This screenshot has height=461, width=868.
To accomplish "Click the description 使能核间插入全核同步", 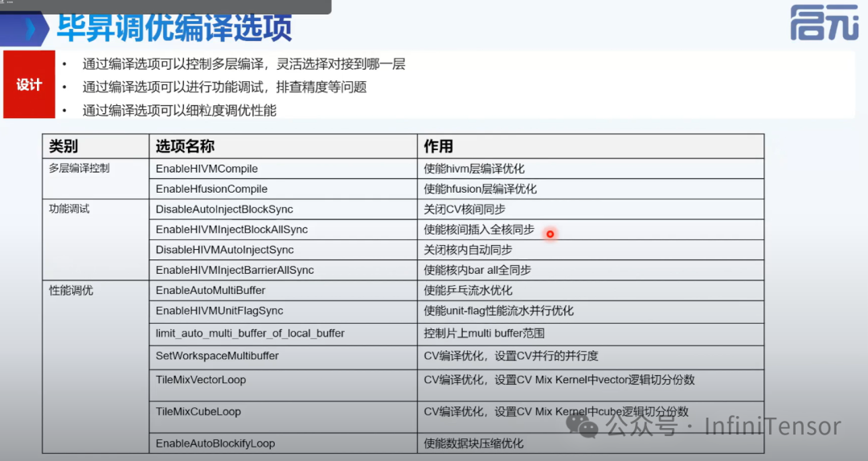I will [x=479, y=230].
